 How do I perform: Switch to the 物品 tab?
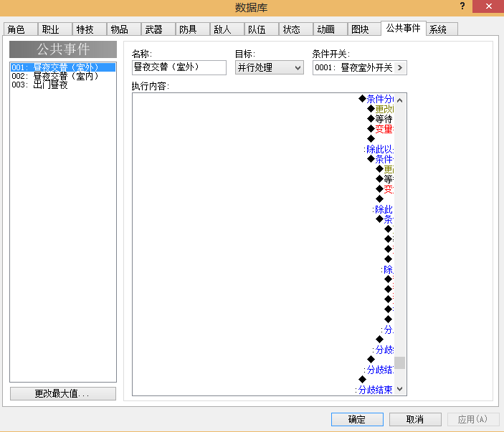(x=124, y=29)
